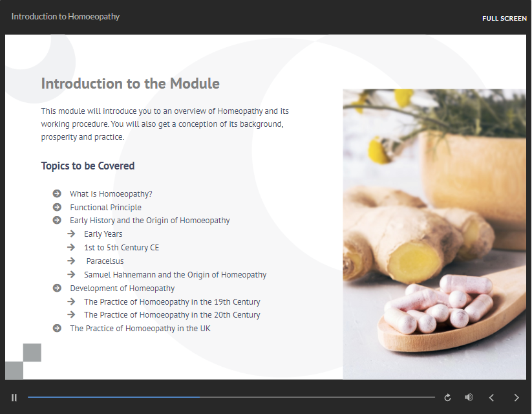The image size is (532, 414).
Task: Select 'Practice of Homoeopathy in the 19th Century'
Action: (x=172, y=302)
